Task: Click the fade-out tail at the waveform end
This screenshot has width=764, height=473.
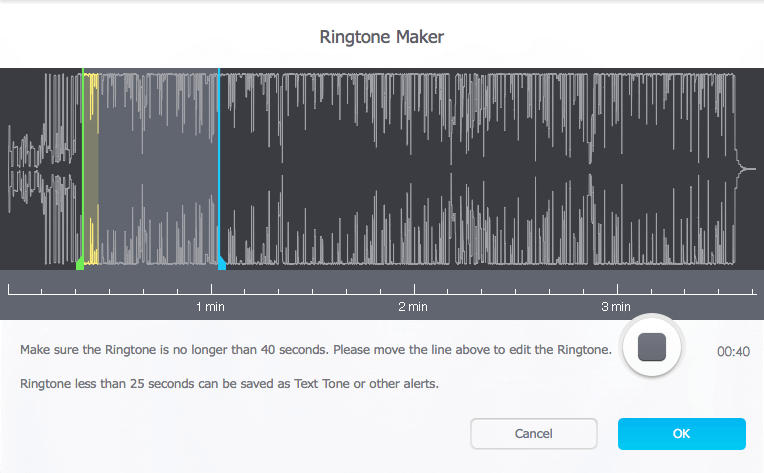Action: [745, 169]
